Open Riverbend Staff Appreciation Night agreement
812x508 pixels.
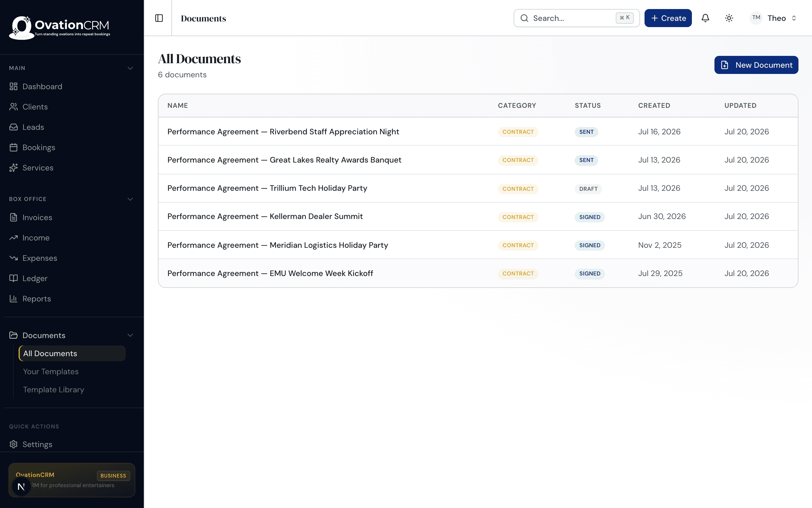tap(283, 132)
